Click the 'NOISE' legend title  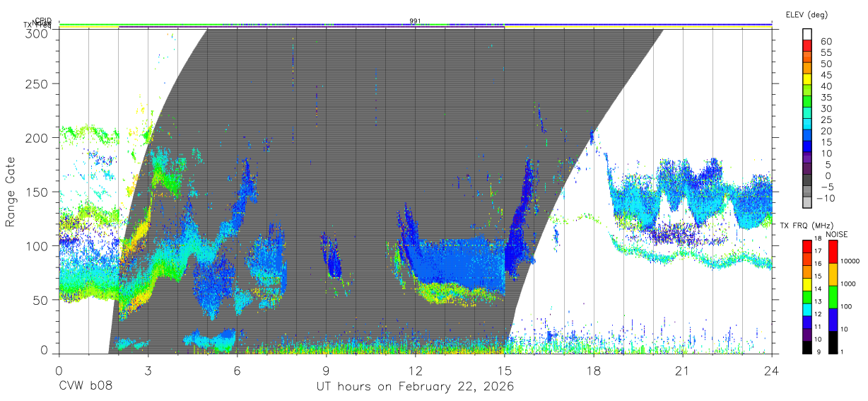[836, 234]
